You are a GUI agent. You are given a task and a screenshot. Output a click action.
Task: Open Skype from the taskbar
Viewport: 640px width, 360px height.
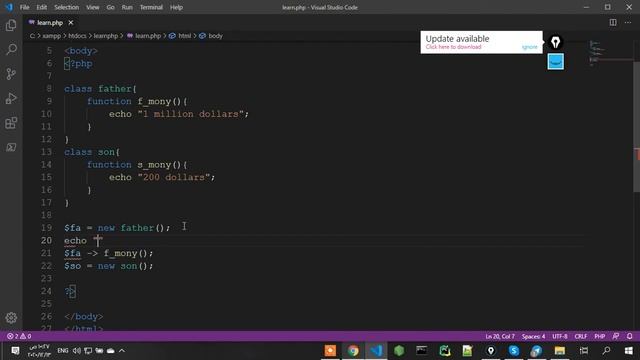513,351
